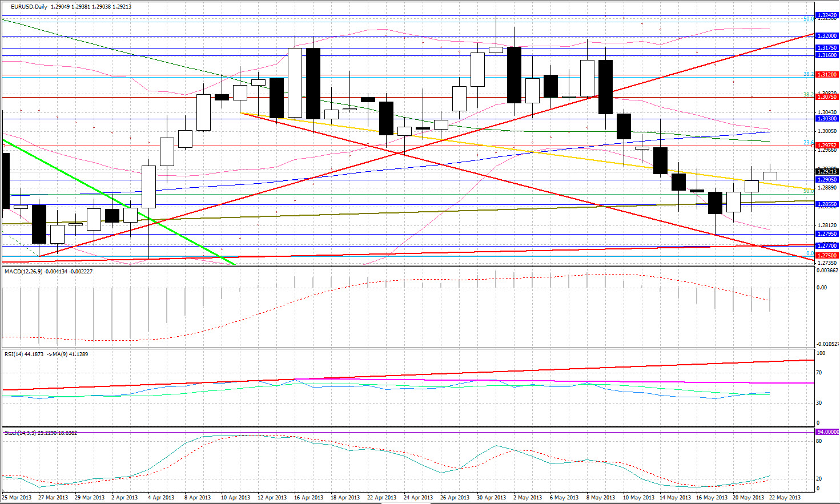Viewport: 840px width, 504px height.
Task: Click the MACD 0.003662 scale value
Action: [x=827, y=271]
